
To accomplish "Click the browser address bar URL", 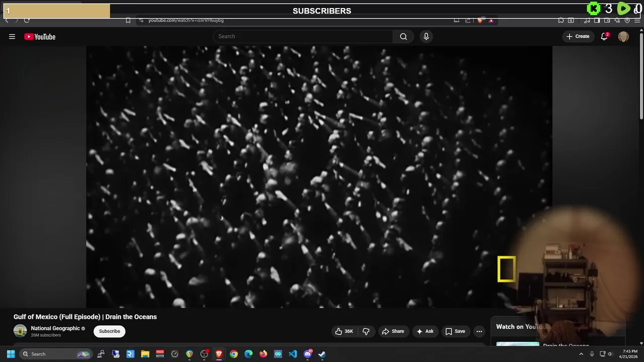I will [x=186, y=20].
